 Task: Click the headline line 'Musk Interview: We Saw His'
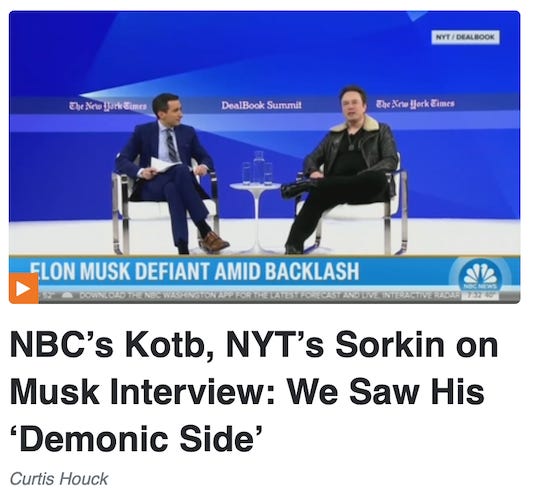(247, 391)
